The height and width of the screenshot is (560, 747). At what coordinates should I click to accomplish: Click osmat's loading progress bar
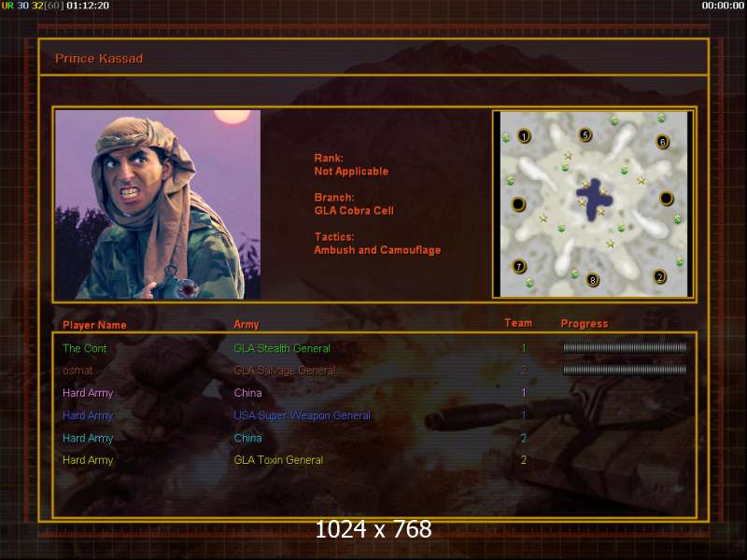625,370
